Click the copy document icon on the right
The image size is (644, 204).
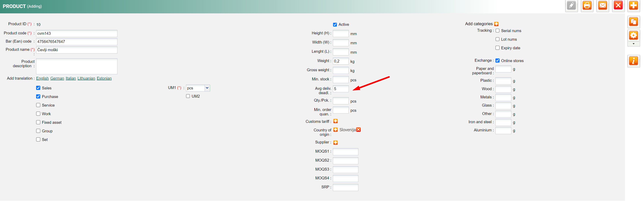pos(633,22)
